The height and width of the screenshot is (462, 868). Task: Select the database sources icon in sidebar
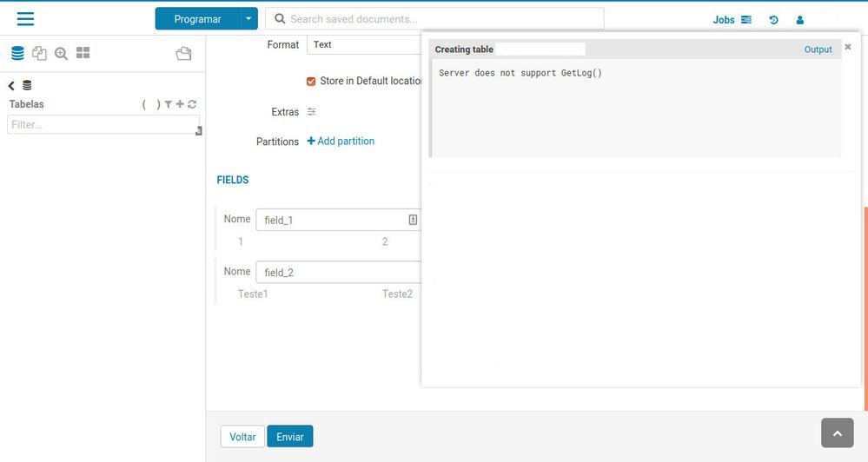(17, 53)
